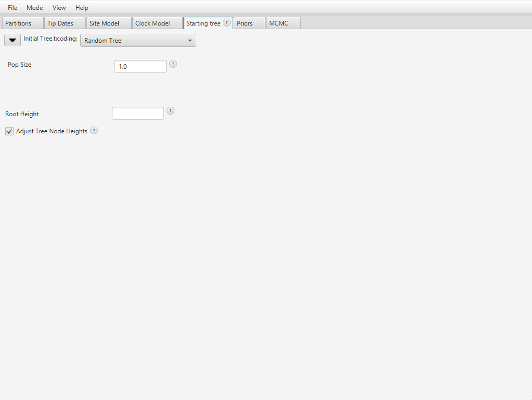Switch to the Priors tab
Screen dimensions: 532x400
249,23
